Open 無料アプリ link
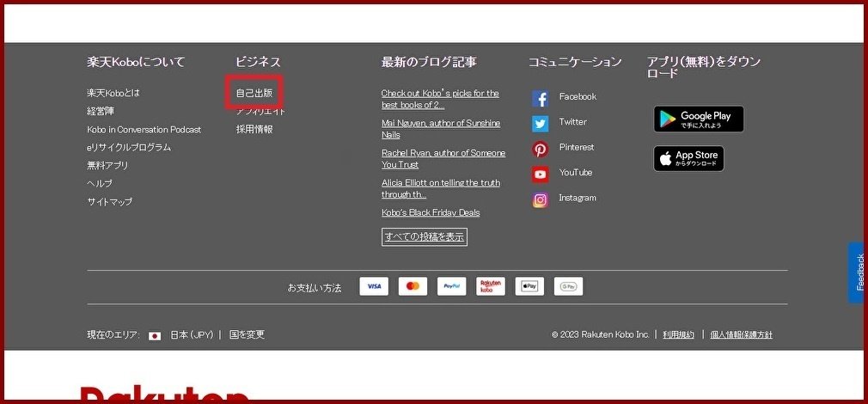The width and height of the screenshot is (868, 404). pos(107,166)
